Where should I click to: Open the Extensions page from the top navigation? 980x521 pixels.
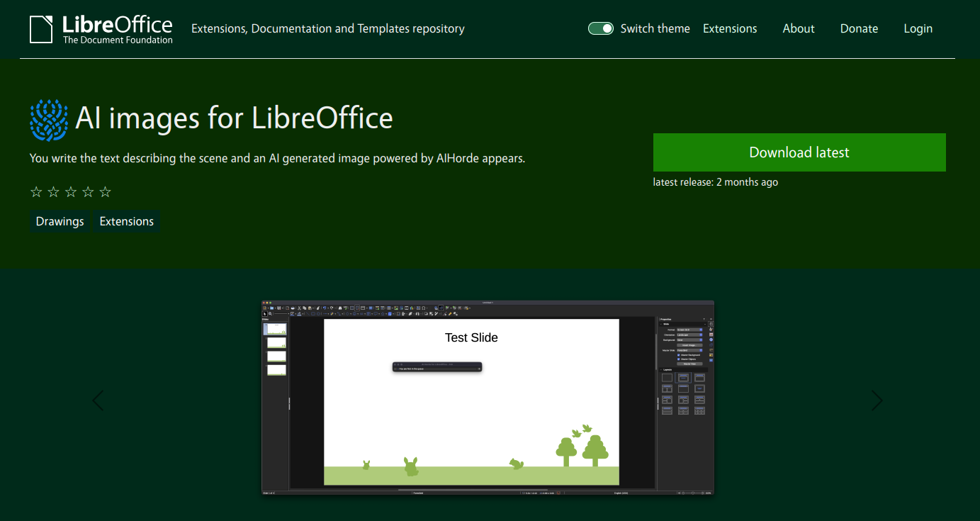[x=730, y=28]
